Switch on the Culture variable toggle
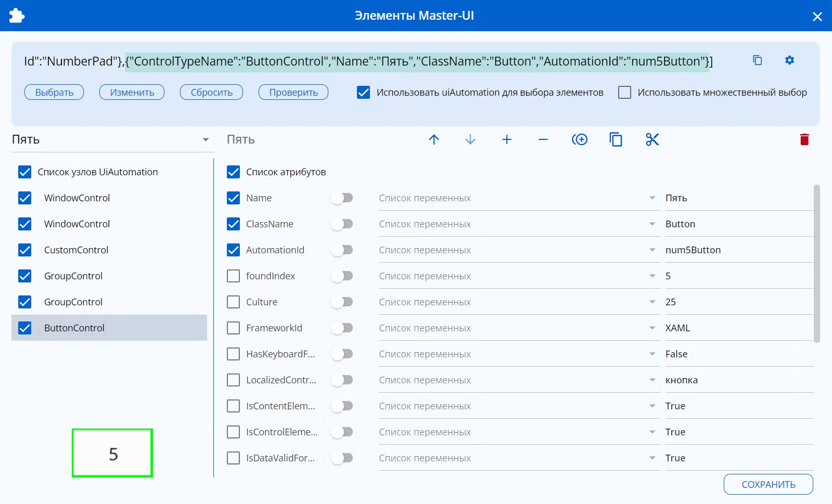This screenshot has height=504, width=832. pyautogui.click(x=342, y=302)
